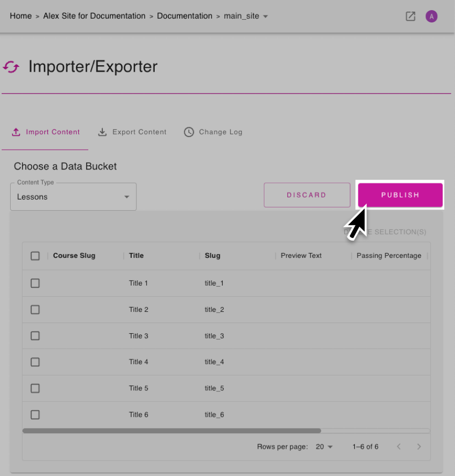Click the Discard button
Viewport: 455px width, 476px height.
(306, 195)
